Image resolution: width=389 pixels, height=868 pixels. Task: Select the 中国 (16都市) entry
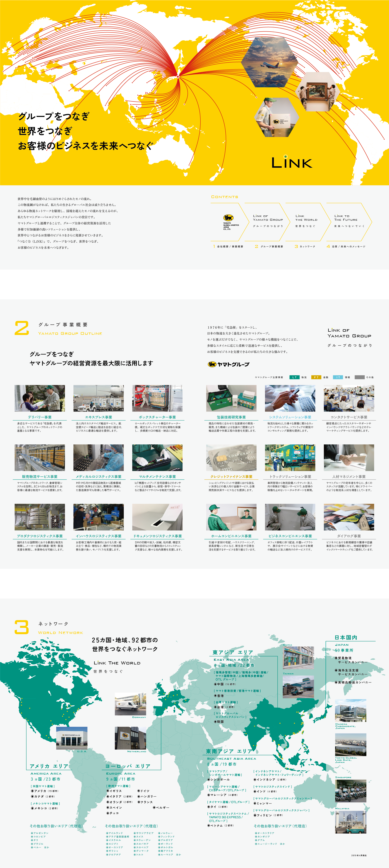click(225, 684)
